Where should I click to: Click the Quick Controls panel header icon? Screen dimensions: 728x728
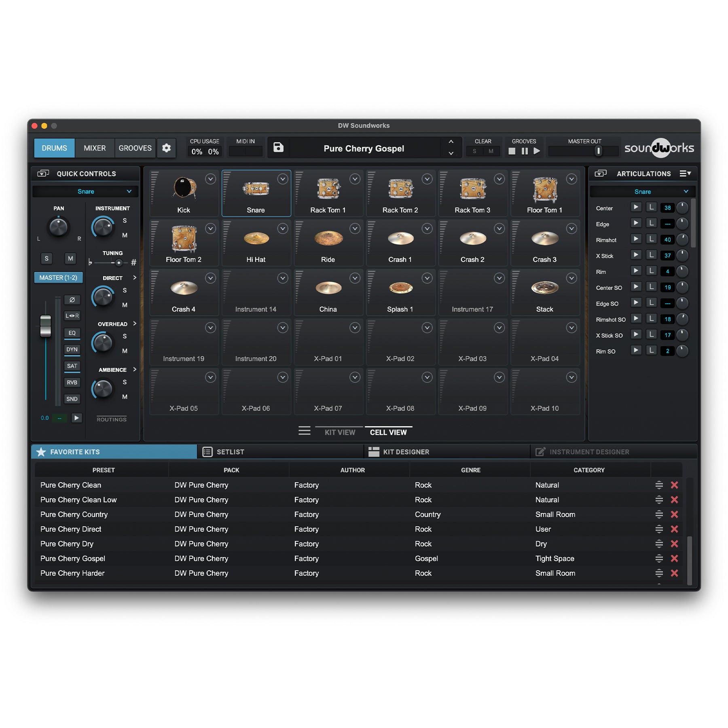pyautogui.click(x=43, y=174)
